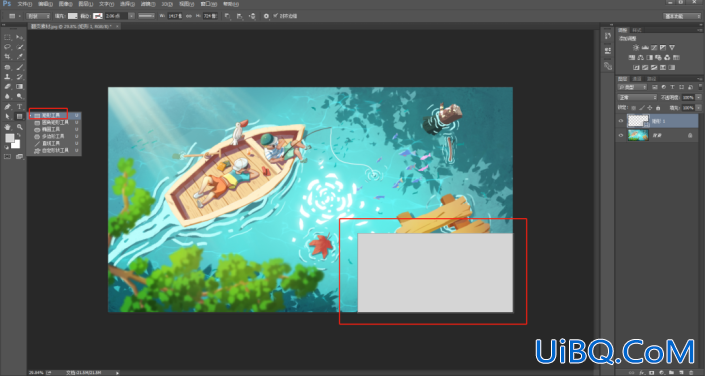Add Channel Mixer adjustment
This screenshot has height=376, width=705.
click(x=667, y=58)
